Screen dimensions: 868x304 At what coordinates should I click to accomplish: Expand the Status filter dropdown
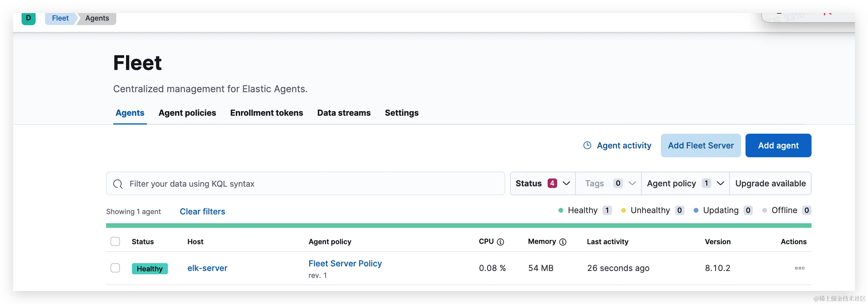542,184
